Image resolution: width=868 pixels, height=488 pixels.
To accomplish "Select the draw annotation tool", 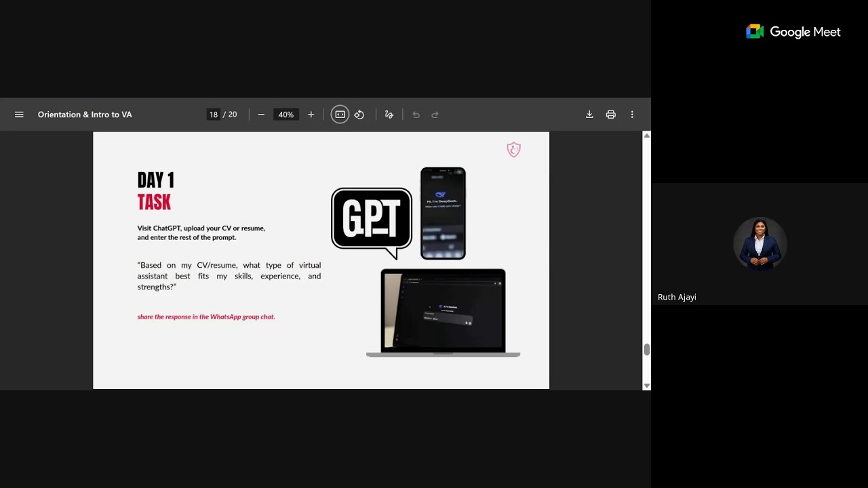I will 389,115.
